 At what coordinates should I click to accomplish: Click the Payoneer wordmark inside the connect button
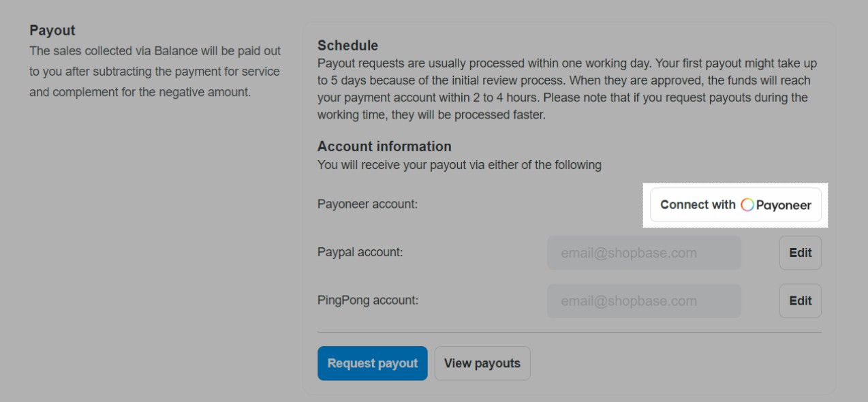[779, 204]
